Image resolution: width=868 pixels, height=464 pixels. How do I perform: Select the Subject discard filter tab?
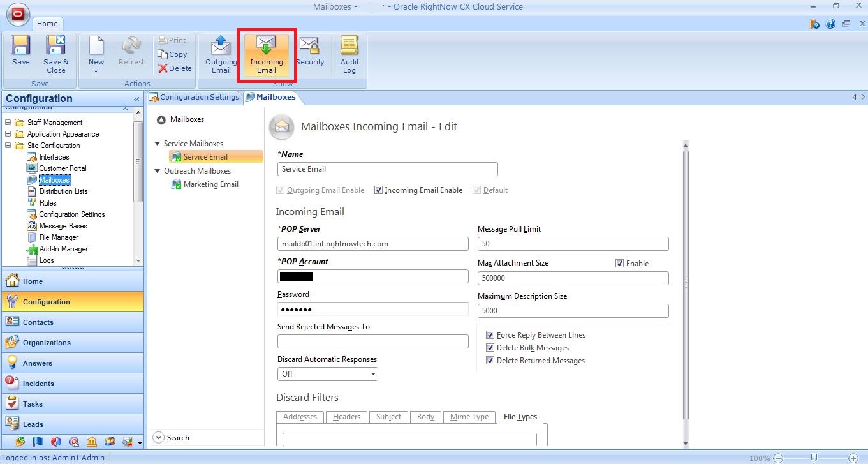[x=388, y=417]
